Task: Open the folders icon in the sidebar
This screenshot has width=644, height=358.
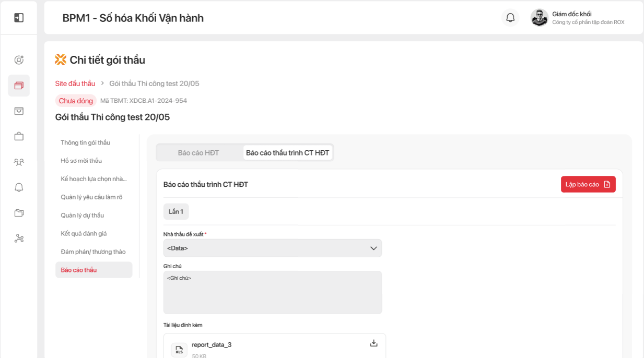Action: point(19,213)
